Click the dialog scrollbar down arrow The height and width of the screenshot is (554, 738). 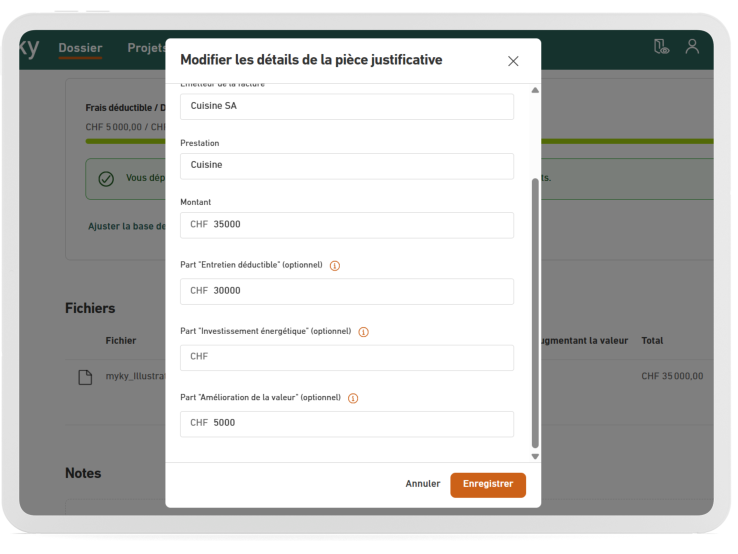coord(534,456)
